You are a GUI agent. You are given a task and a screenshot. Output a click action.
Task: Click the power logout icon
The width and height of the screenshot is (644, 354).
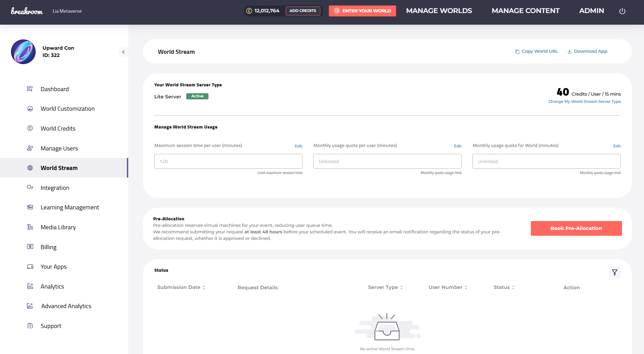(x=622, y=11)
